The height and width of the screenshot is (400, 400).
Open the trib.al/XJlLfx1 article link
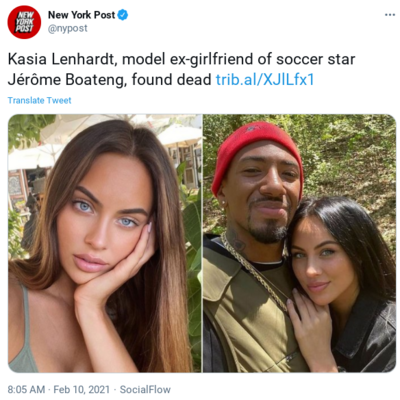265,80
